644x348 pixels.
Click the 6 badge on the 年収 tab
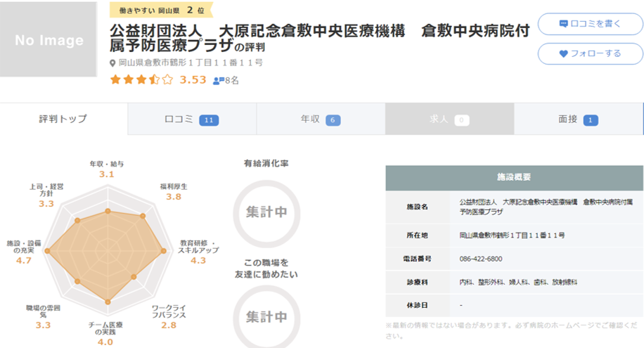point(333,120)
